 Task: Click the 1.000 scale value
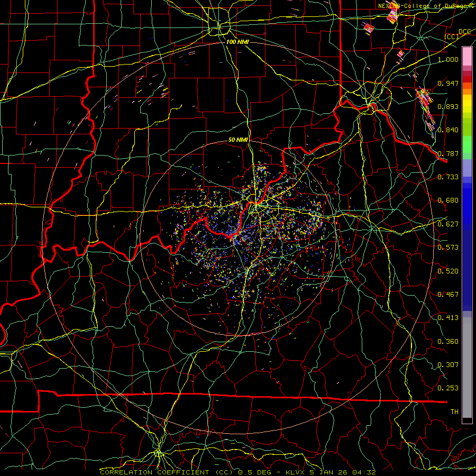(448, 59)
